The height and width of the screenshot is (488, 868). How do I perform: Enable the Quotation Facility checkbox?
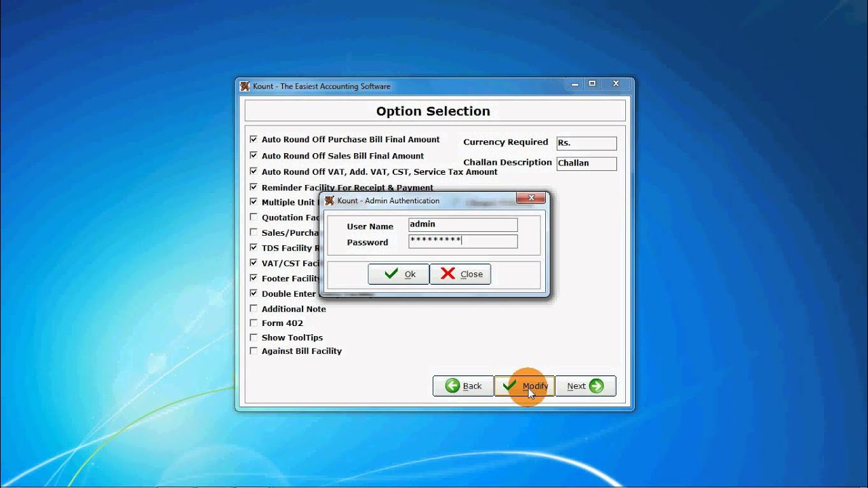[x=254, y=218]
